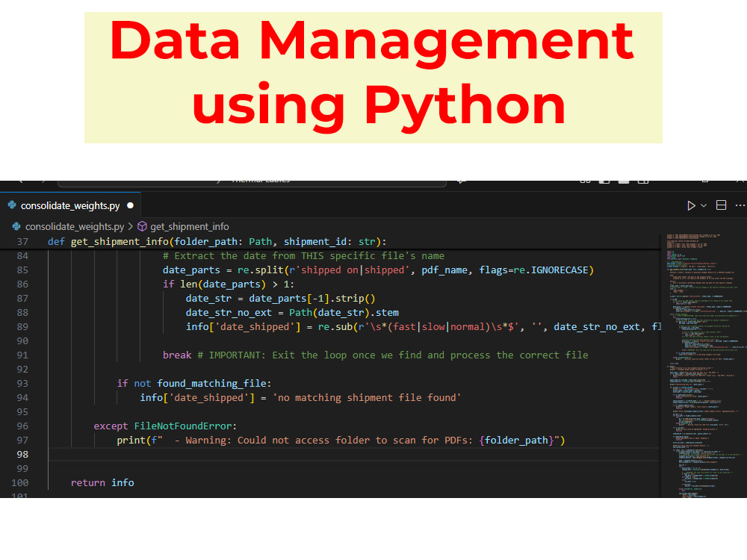Image resolution: width=747 pixels, height=560 pixels.
Task: Open the run options dropdown arrow
Action: [704, 205]
